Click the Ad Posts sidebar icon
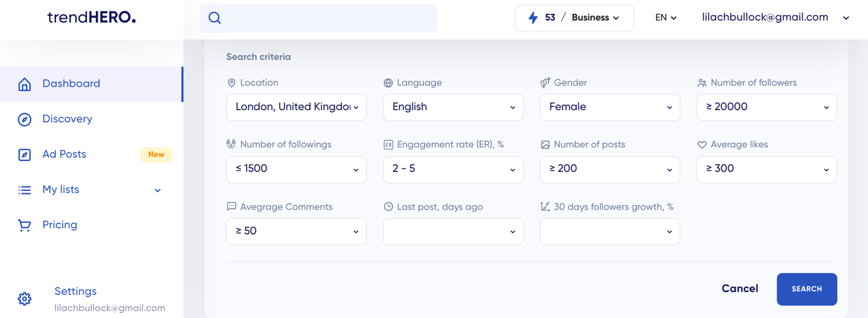The height and width of the screenshot is (318, 868). coord(25,155)
